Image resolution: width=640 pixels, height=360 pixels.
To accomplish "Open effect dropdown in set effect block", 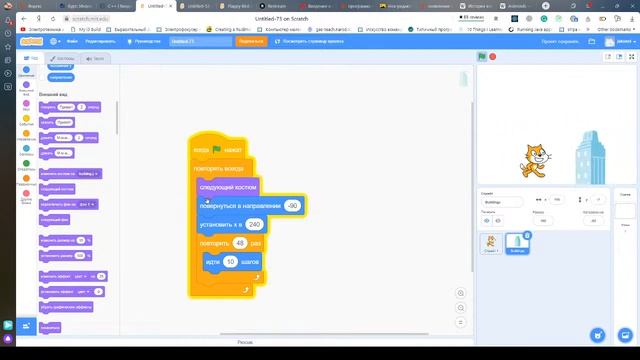I will tap(83, 291).
